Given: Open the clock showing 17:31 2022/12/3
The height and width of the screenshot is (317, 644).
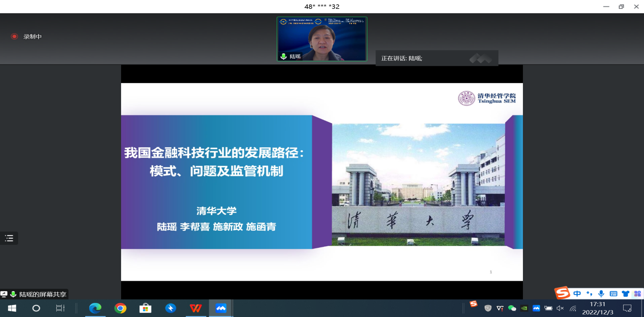Looking at the screenshot, I should click(597, 308).
